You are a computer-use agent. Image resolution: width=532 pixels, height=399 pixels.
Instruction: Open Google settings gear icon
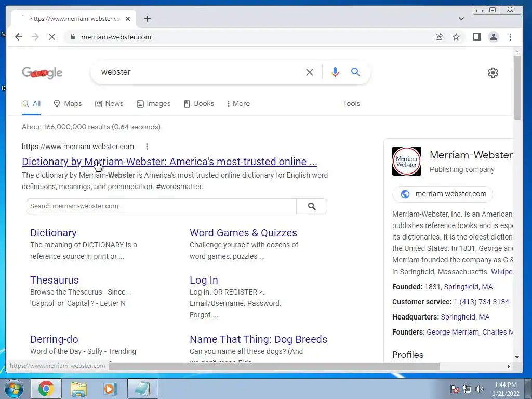click(493, 73)
